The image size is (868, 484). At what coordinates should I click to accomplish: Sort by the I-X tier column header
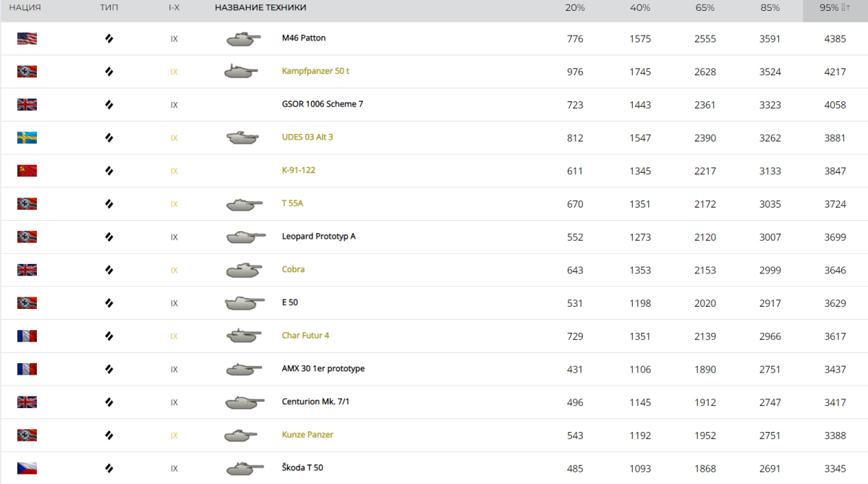tap(174, 8)
